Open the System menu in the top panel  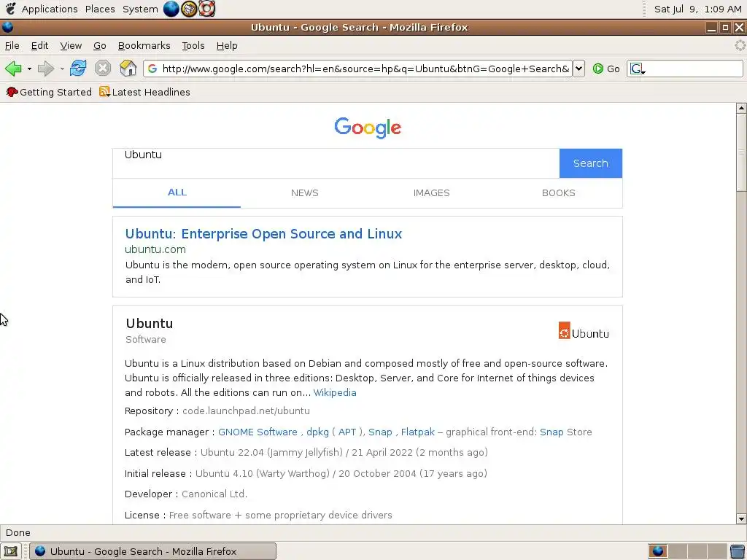click(x=140, y=9)
